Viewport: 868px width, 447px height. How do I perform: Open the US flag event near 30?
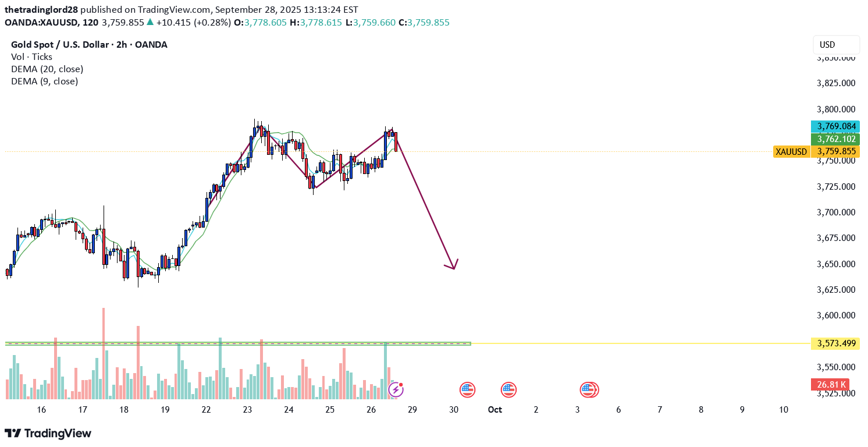click(467, 389)
